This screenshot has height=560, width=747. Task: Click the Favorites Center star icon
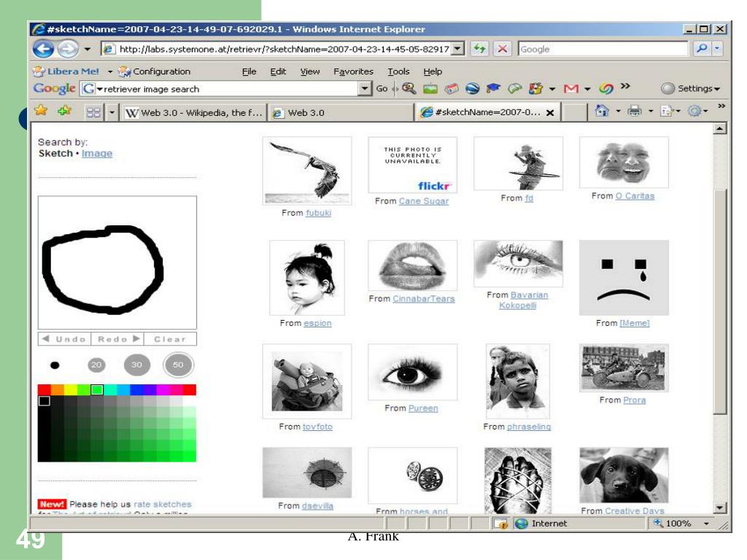(41, 111)
